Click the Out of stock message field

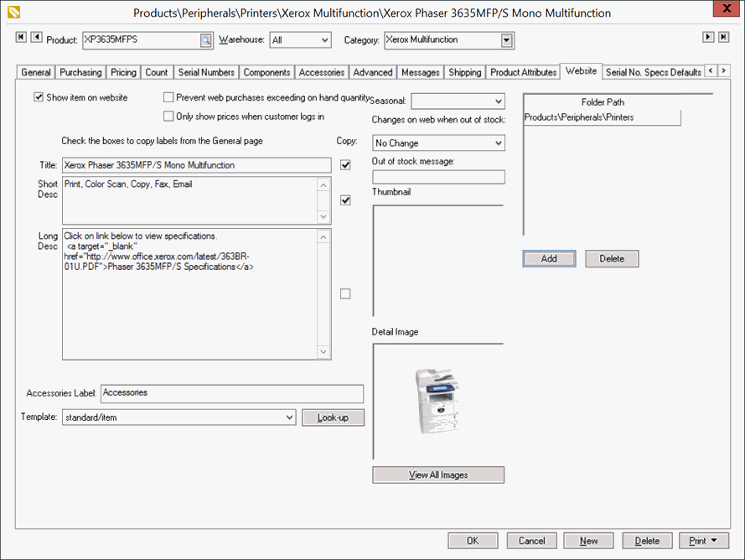(x=438, y=177)
